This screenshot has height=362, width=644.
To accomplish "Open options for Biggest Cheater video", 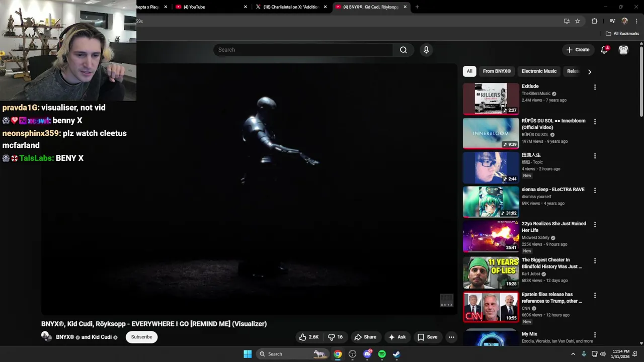I will click(x=595, y=261).
